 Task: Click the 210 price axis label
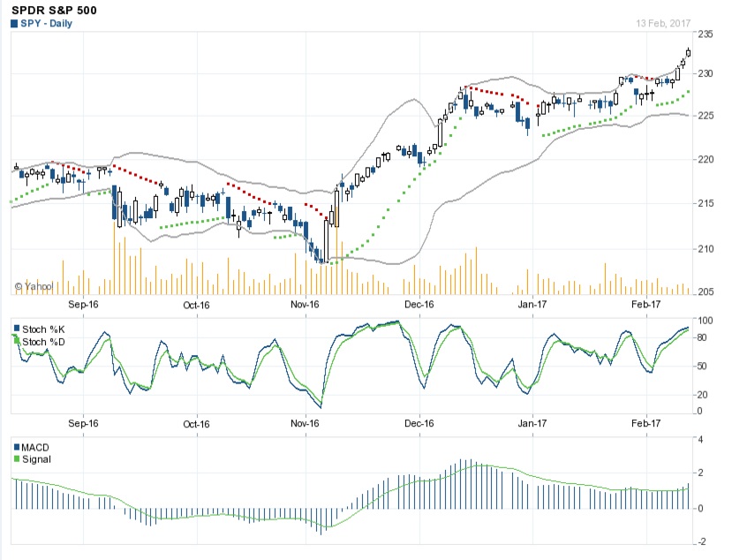pos(706,249)
